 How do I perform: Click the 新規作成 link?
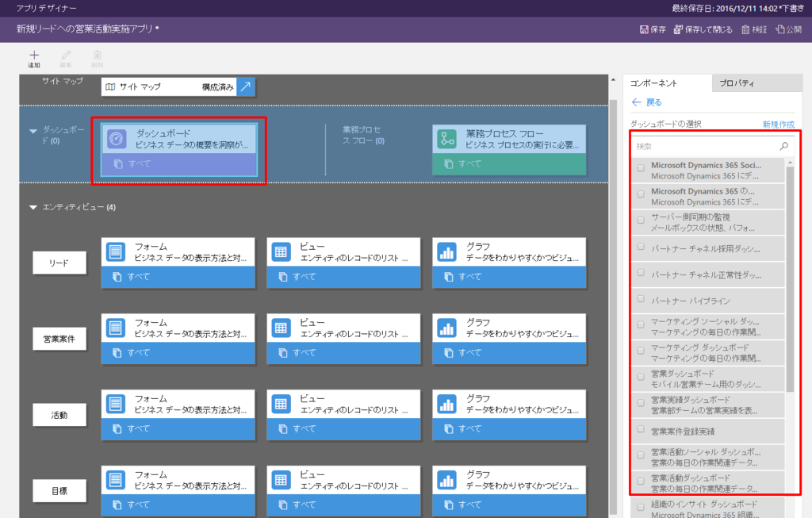coord(779,125)
